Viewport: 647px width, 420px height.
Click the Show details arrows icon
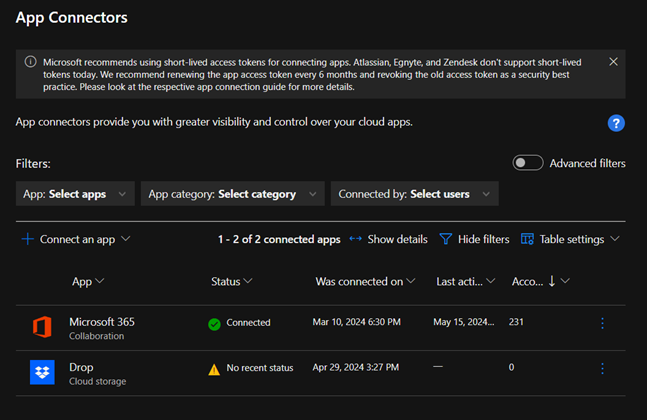[355, 238]
